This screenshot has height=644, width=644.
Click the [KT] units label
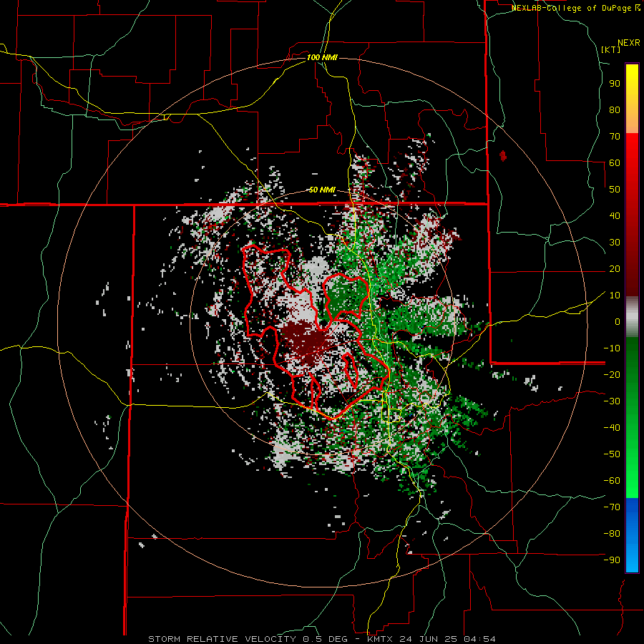610,49
